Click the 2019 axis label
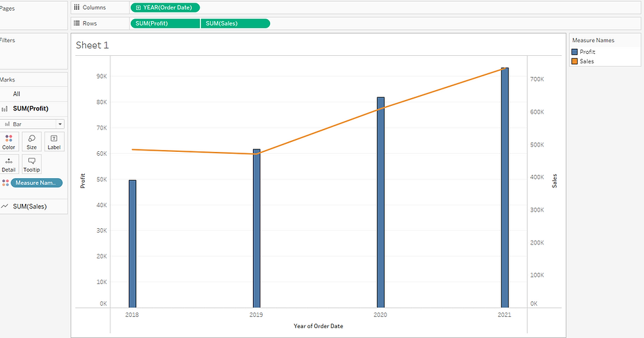The width and height of the screenshot is (644, 338). 256,314
